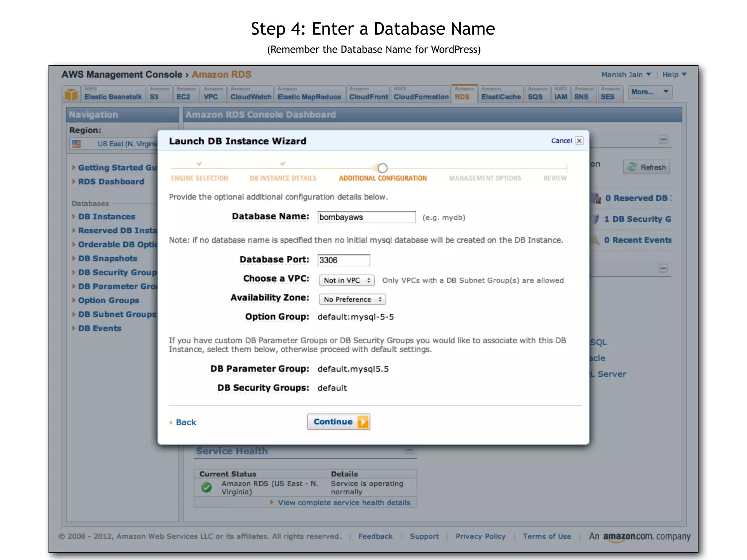The width and height of the screenshot is (747, 560).
Task: Click the Database Name input field
Action: coord(367,217)
